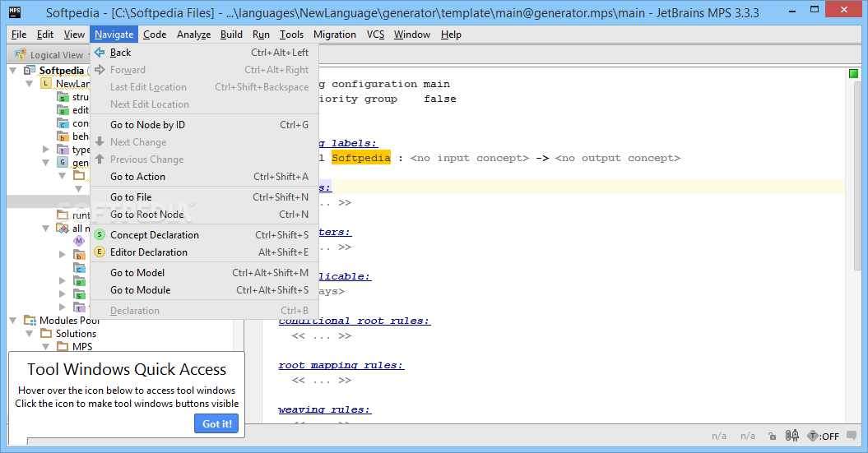
Task: Open the File menu
Action: coord(19,35)
